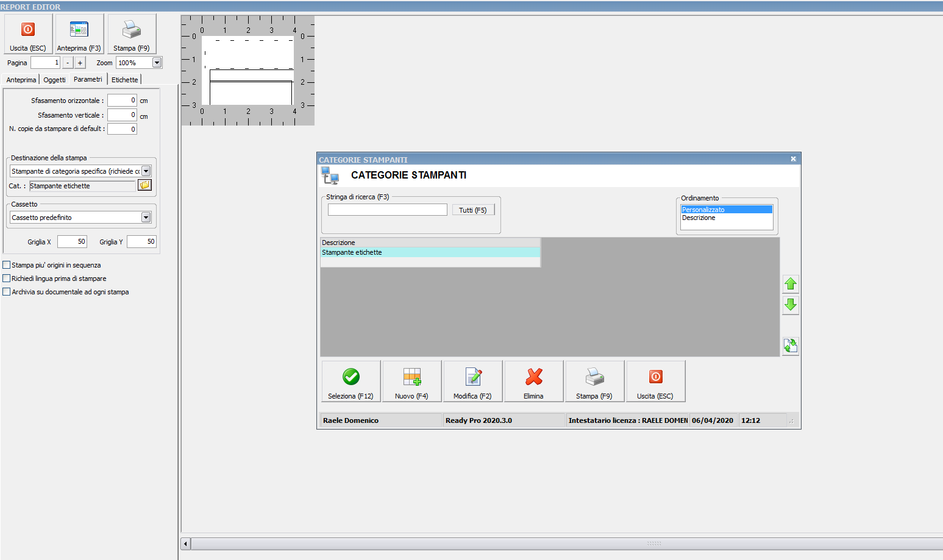Click the Griglia Y value field
Image resolution: width=943 pixels, height=560 pixels.
click(141, 242)
